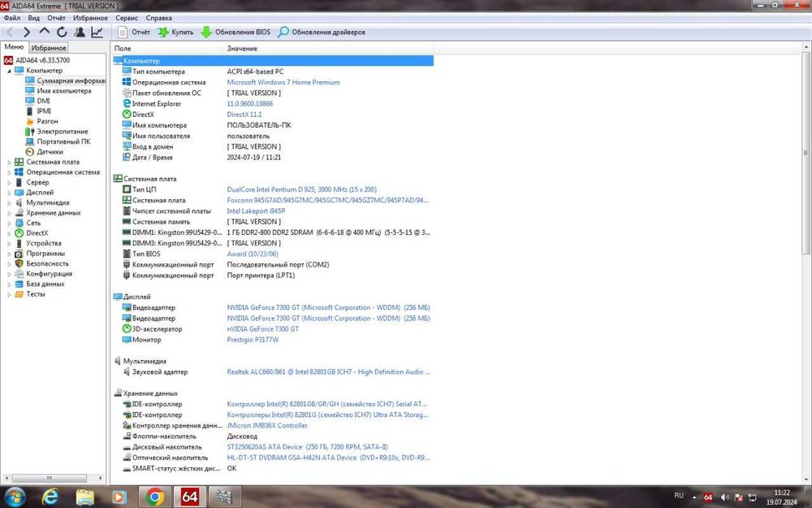Expand the Сеть tree node
Image resolution: width=812 pixels, height=508 pixels.
point(9,223)
